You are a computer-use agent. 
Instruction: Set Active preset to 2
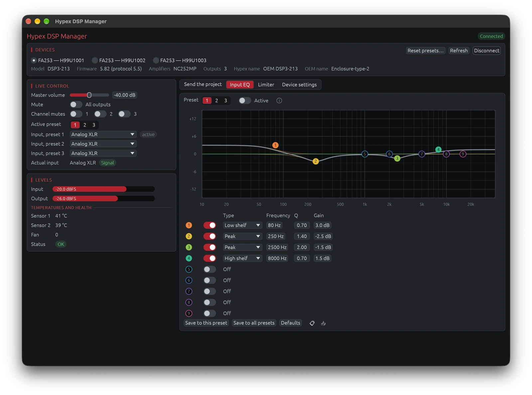point(85,125)
